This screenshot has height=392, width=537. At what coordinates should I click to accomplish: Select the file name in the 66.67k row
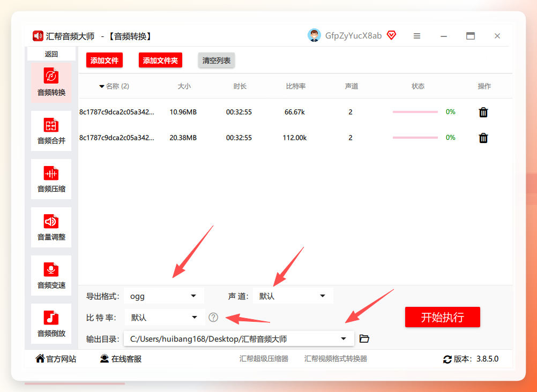tap(116, 112)
